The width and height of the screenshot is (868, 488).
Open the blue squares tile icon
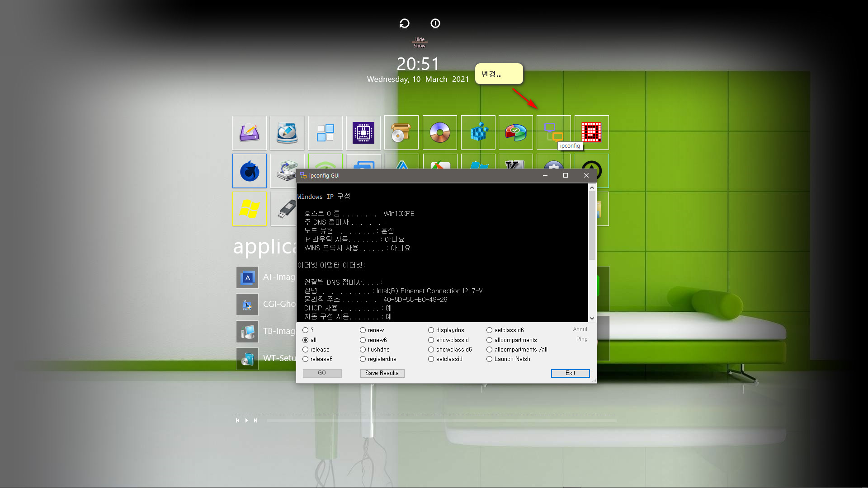(325, 133)
